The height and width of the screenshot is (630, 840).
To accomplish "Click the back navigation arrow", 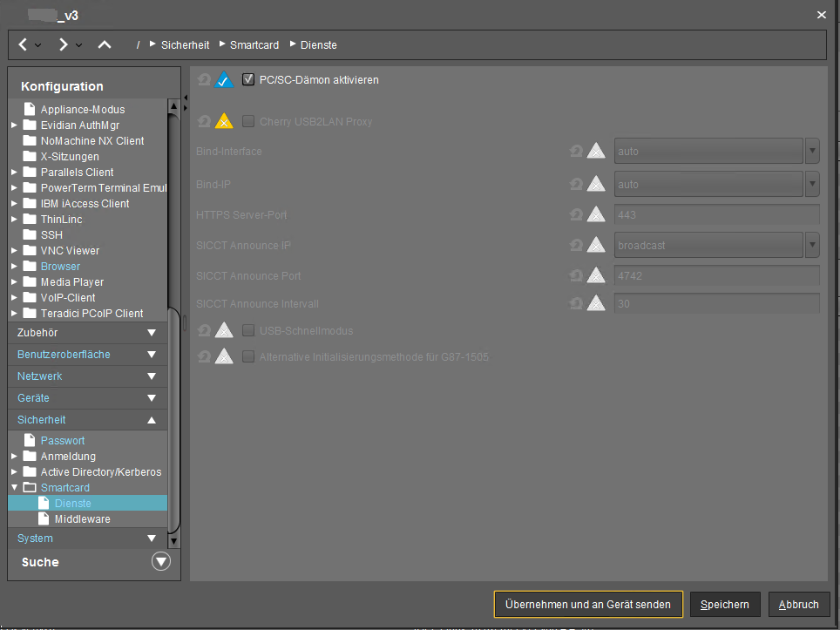I will 24,44.
